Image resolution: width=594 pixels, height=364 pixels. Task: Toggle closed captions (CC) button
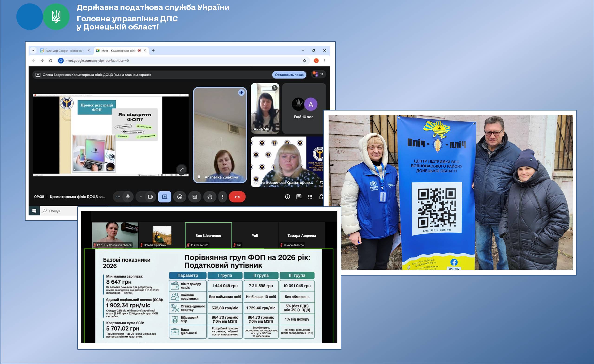pos(195,197)
